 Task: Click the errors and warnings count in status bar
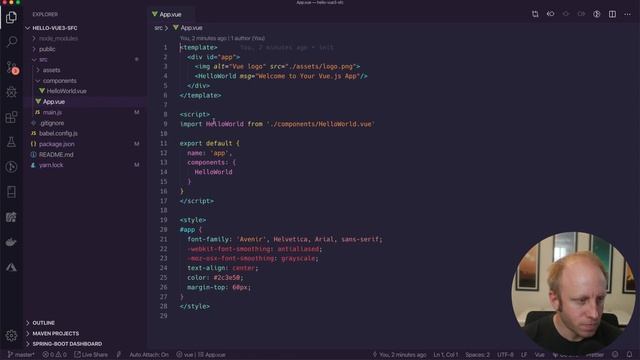point(55,355)
